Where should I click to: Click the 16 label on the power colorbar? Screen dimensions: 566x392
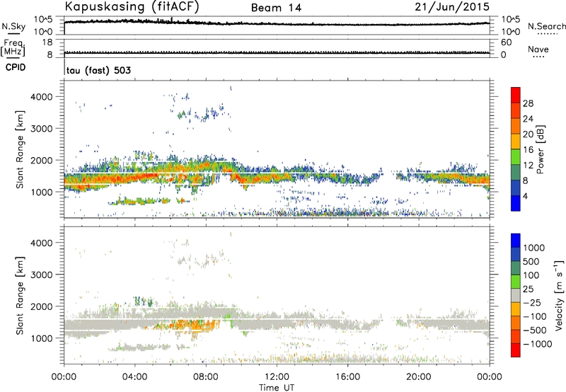coord(528,150)
